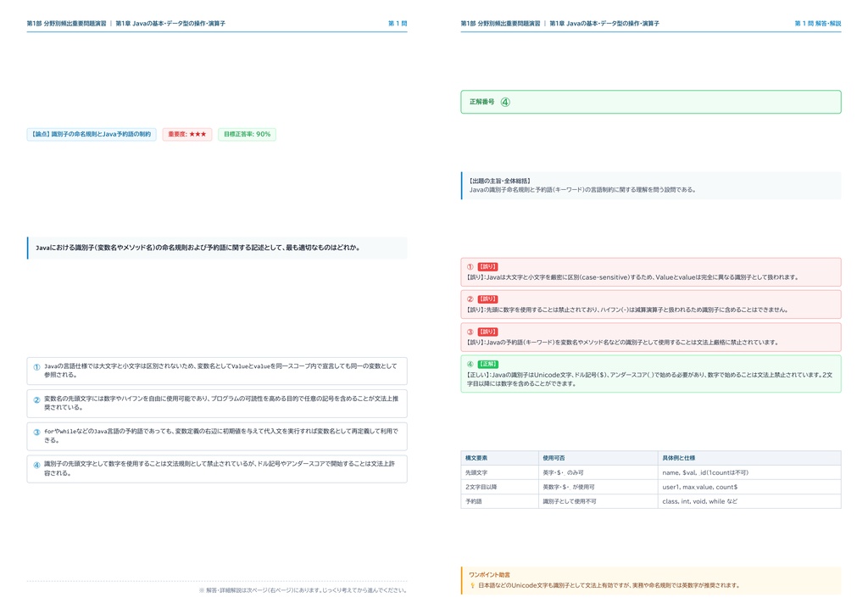Select the circled ② marker of the second answer choice
868x614 pixels.
36,399
